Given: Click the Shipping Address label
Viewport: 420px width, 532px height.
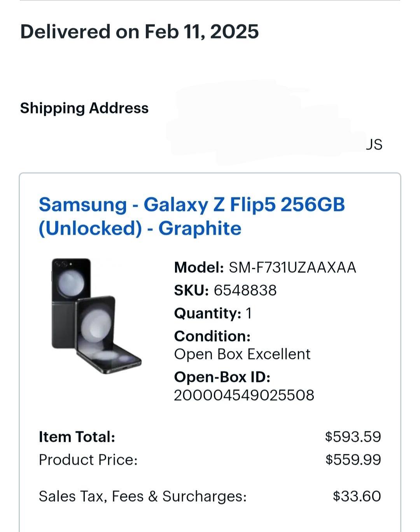Looking at the screenshot, I should 84,108.
